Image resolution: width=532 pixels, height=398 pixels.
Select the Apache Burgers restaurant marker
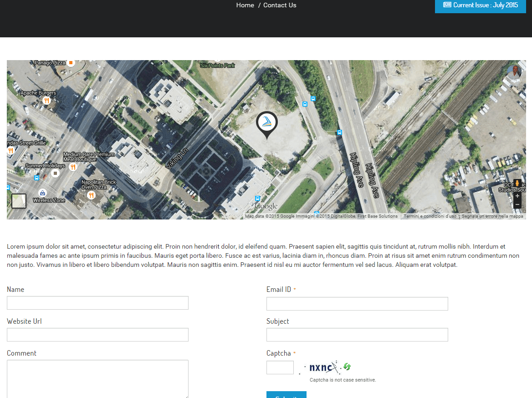tap(46, 100)
